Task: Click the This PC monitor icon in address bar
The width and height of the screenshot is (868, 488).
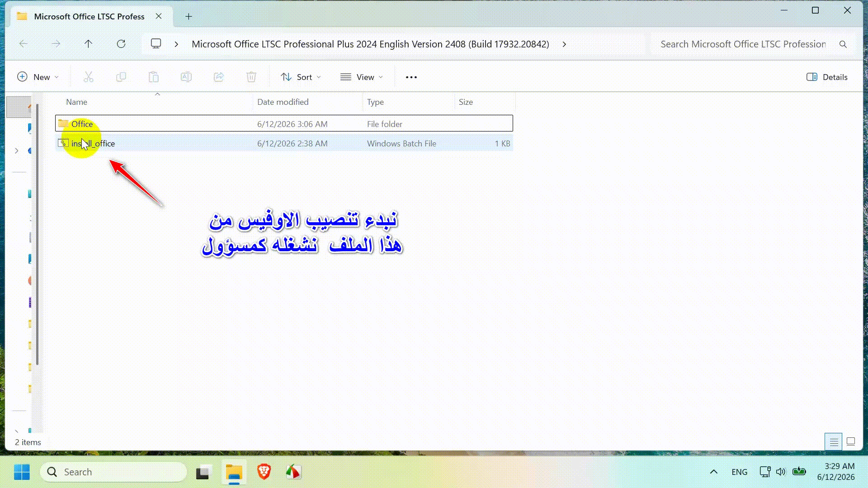Action: 156,44
